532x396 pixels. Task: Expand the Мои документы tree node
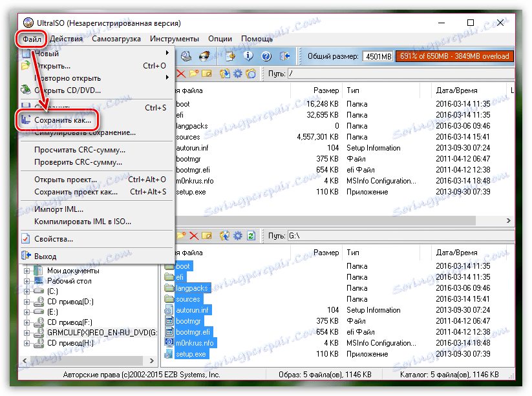click(27, 271)
